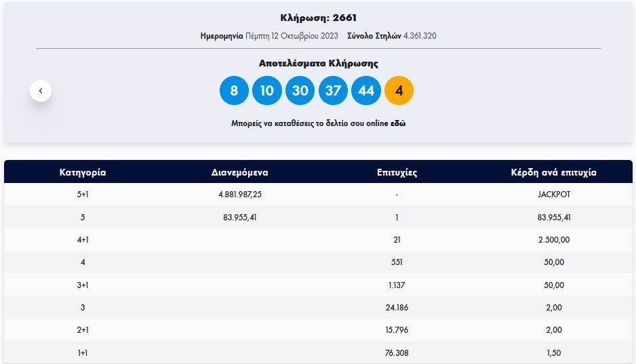Click the 'Κατηγορία' column header
Image resolution: width=636 pixels, height=364 pixels.
[82, 172]
